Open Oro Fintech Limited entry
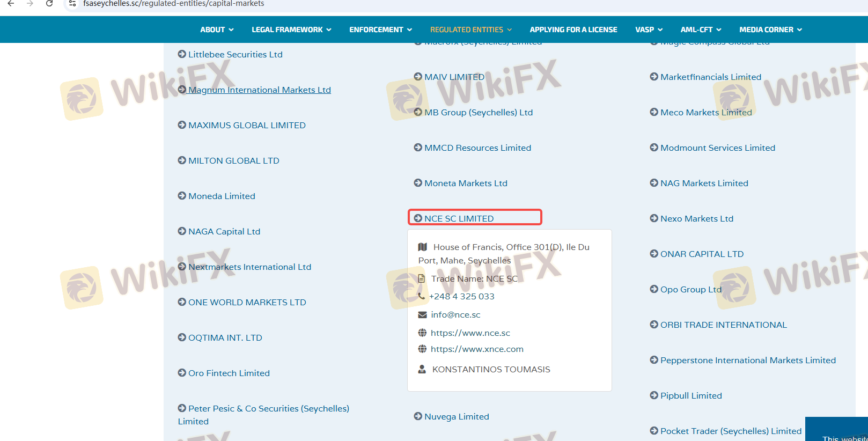Image resolution: width=868 pixels, height=441 pixels. pyautogui.click(x=229, y=373)
